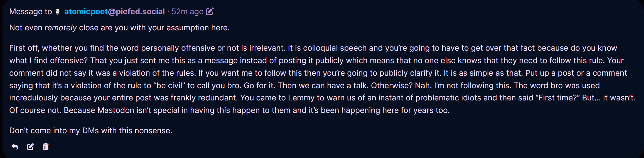Click the 'Message to' label
The width and height of the screenshot is (644, 158).
(31, 11)
